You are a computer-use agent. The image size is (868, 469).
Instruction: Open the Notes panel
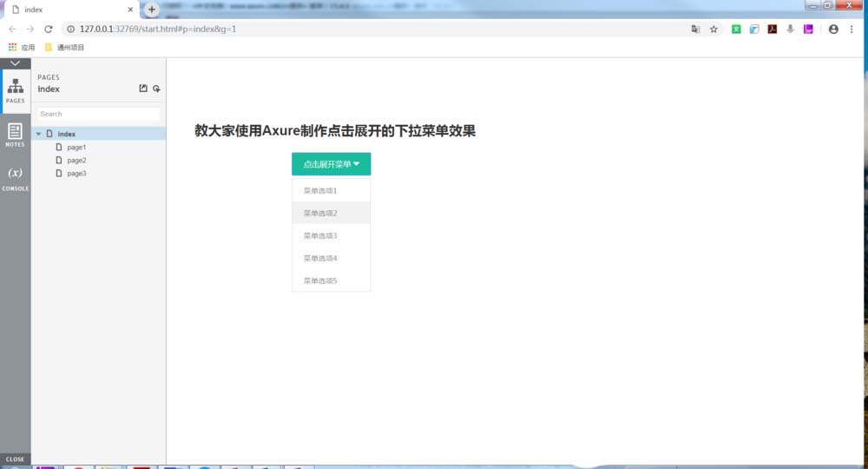point(15,135)
